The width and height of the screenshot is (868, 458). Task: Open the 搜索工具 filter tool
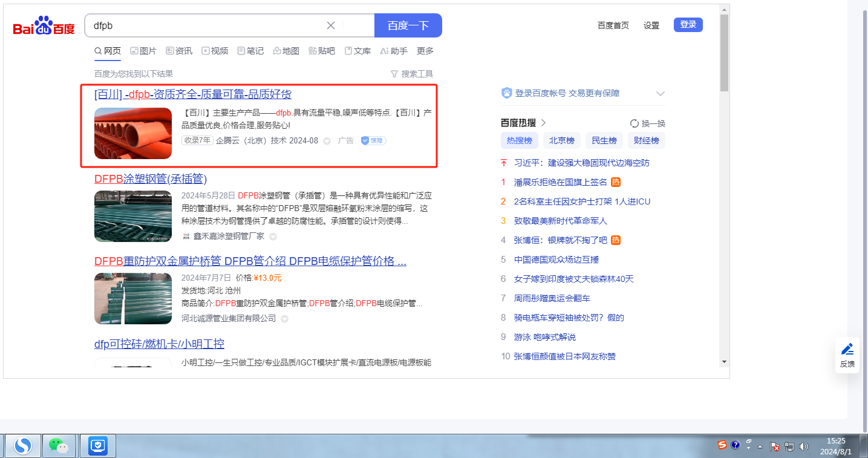pos(412,74)
